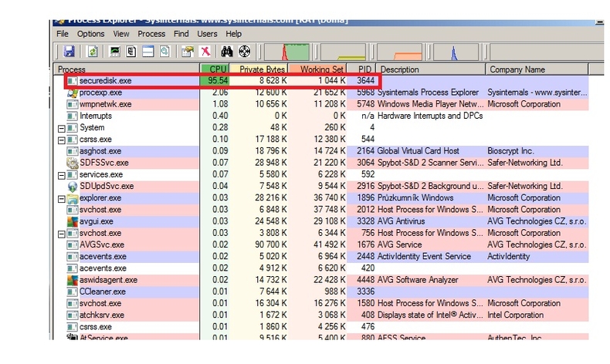
Task: Open the Options menu
Action: coord(90,34)
